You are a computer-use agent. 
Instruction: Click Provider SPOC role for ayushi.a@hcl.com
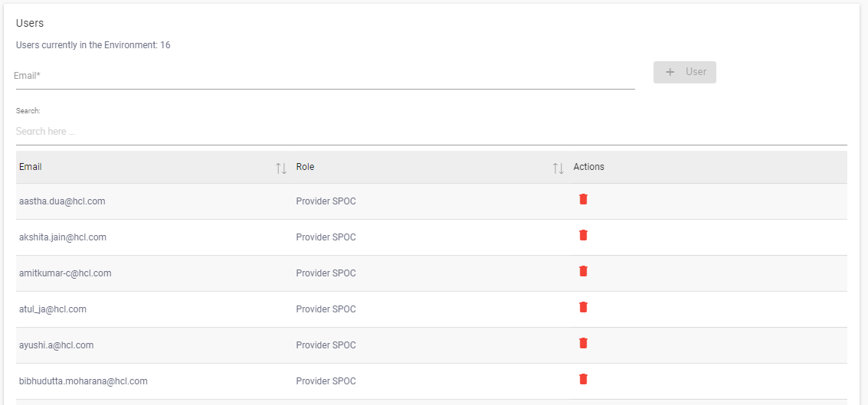[326, 345]
